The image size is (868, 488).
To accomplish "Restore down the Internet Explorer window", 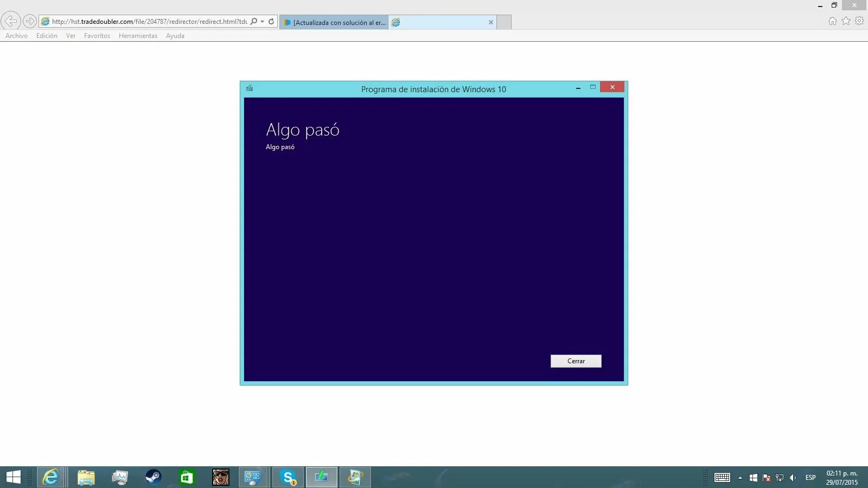I will pyautogui.click(x=834, y=5).
